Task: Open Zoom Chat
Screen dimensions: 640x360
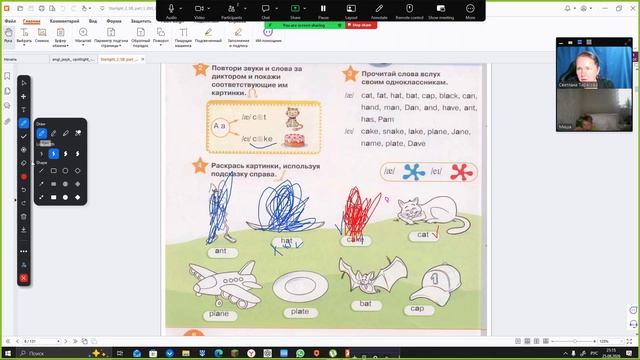Action: [266, 11]
